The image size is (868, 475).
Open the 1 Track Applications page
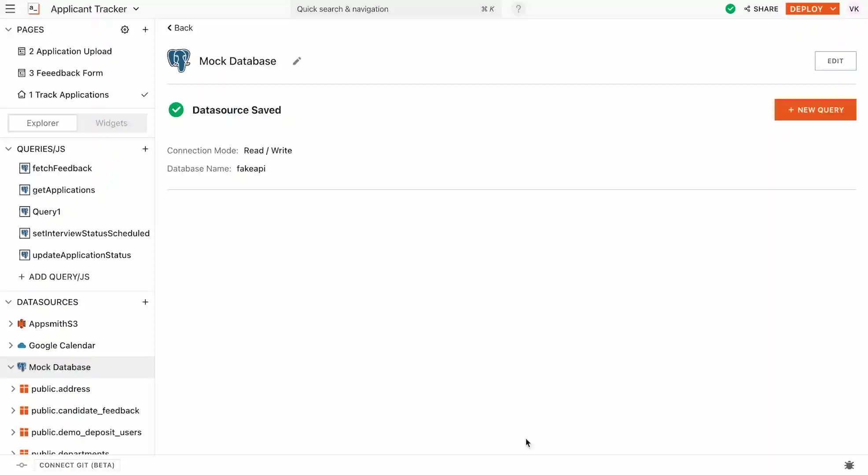(x=69, y=95)
